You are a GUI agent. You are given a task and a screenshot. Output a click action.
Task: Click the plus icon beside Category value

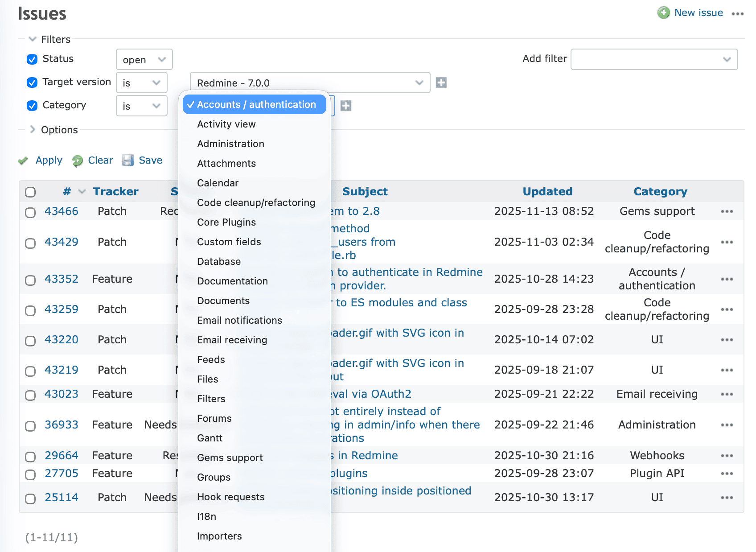tap(346, 106)
